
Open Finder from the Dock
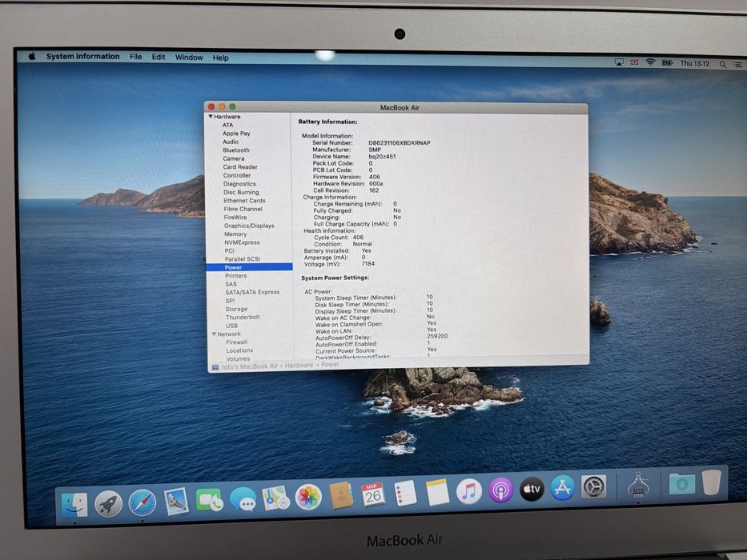pos(74,506)
